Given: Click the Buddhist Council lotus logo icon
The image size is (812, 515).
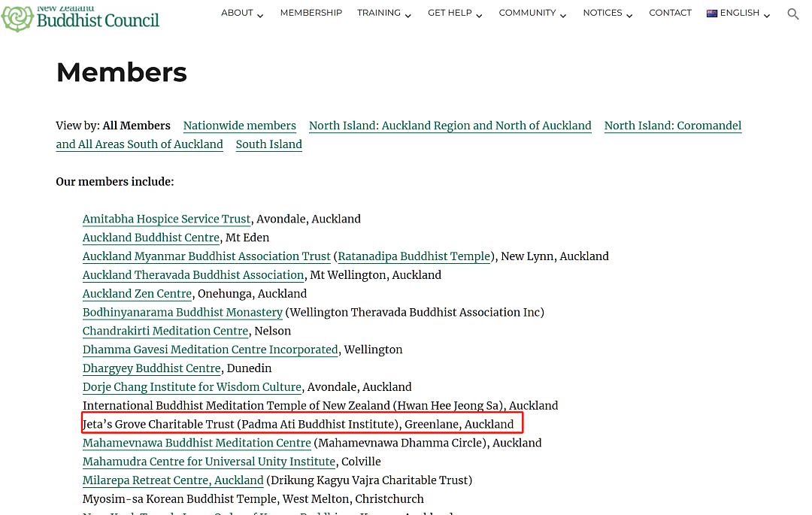Looking at the screenshot, I should 17,19.
